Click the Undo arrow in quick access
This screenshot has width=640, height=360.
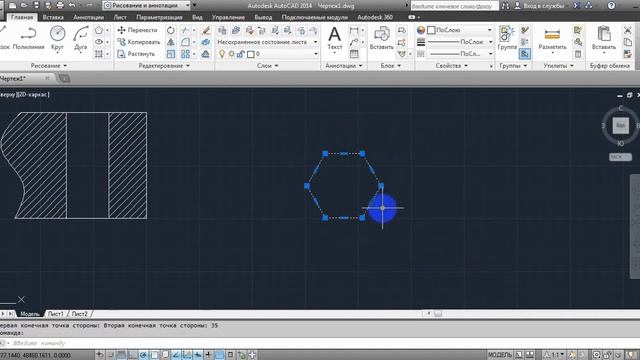point(72,5)
